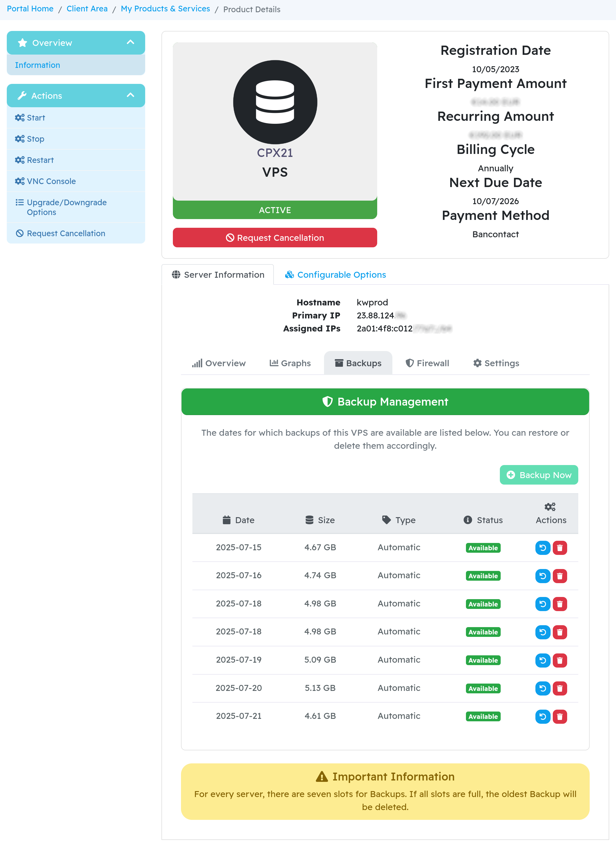
Task: Open Upgrade/Downgrade Options
Action: pyautogui.click(x=76, y=207)
